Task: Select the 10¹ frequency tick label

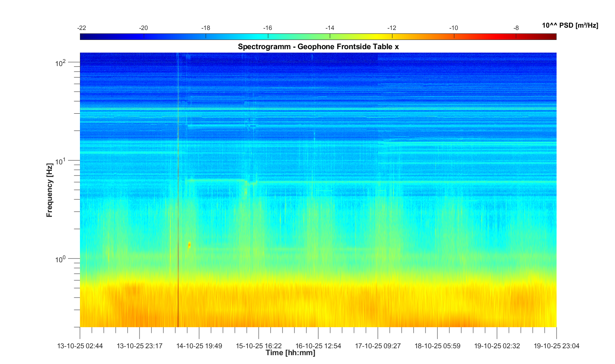Action: click(x=61, y=161)
